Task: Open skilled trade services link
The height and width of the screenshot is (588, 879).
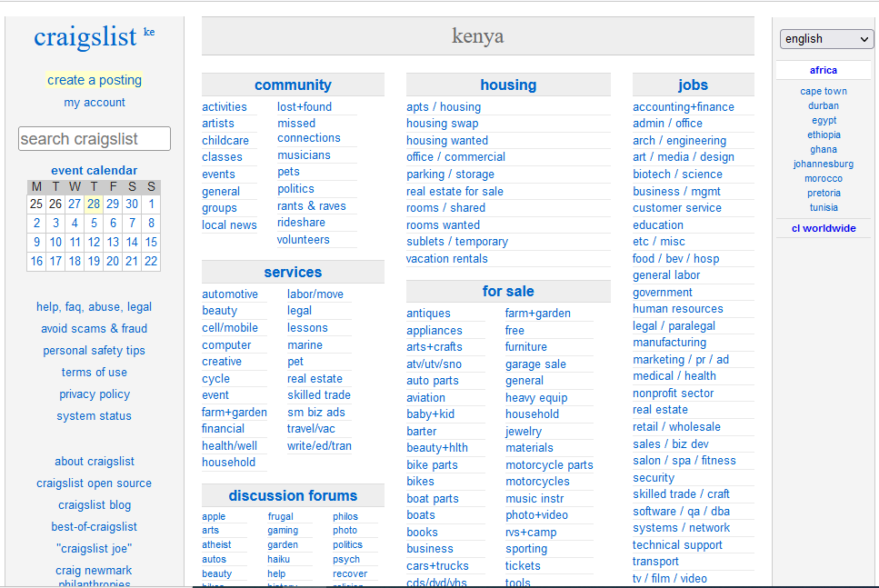Action: [x=319, y=395]
